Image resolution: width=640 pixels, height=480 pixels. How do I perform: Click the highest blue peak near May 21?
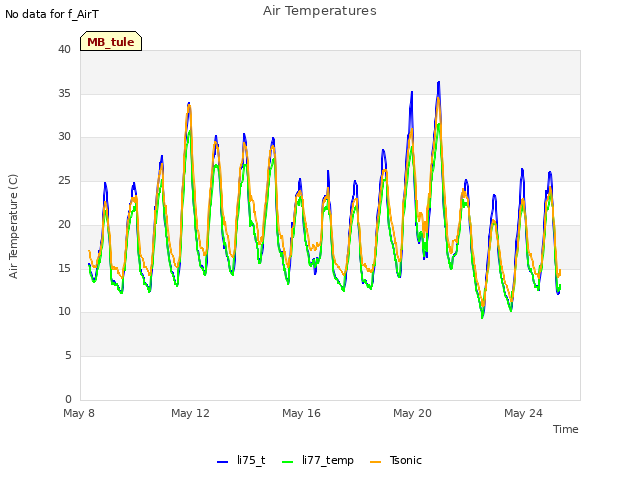point(439,83)
